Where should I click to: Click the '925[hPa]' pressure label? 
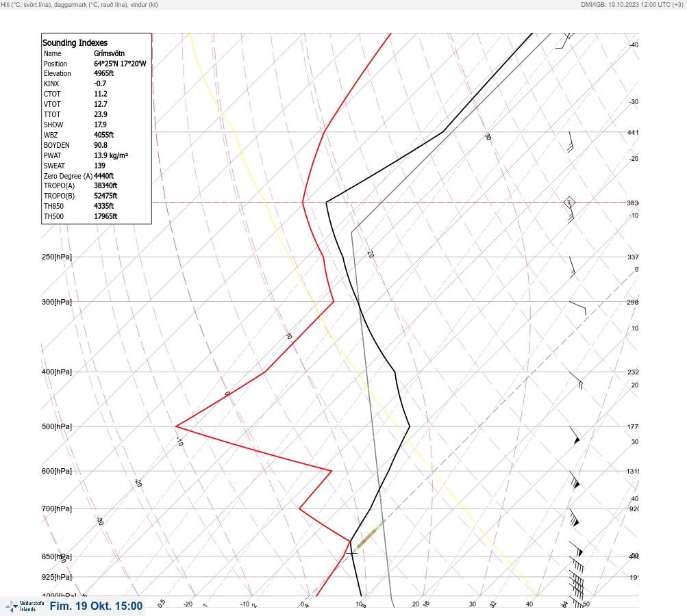tap(57, 577)
